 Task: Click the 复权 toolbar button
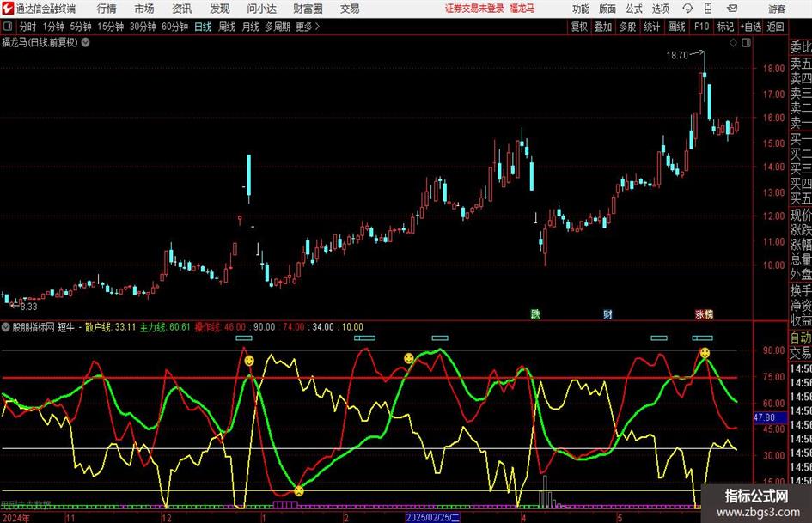(579, 27)
